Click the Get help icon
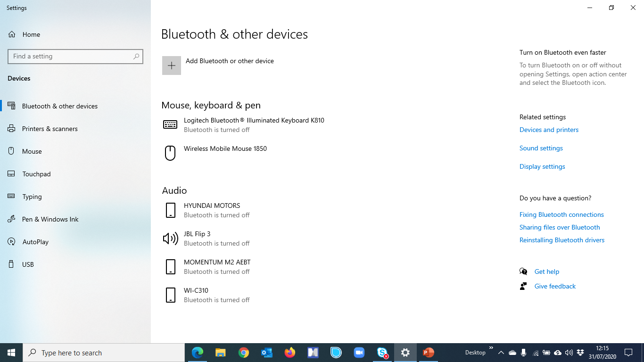 [x=523, y=271]
